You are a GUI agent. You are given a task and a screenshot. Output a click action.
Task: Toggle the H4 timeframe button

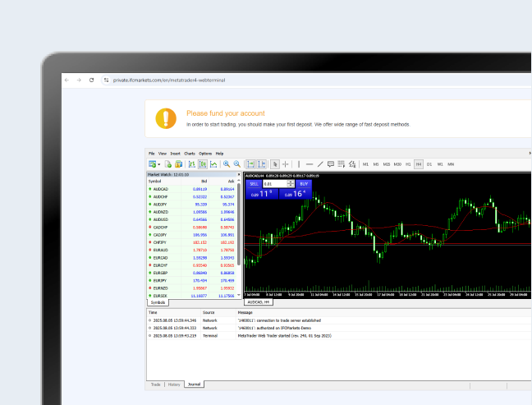(x=419, y=164)
